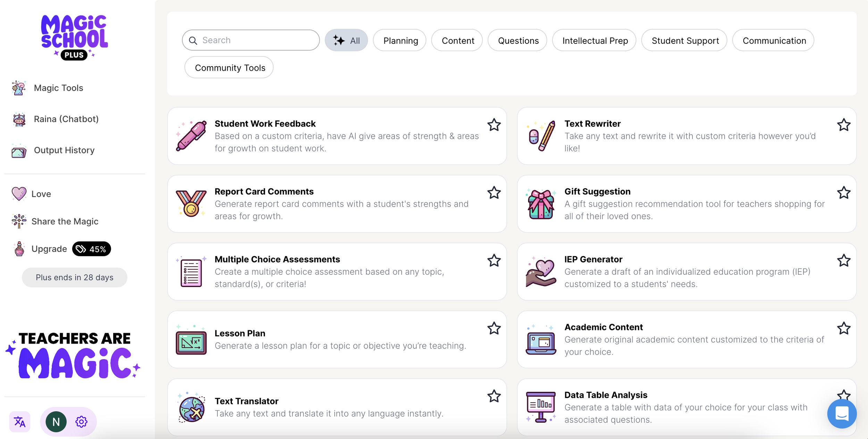
Task: Click the Upgrade 45% discount link
Action: [x=61, y=249]
